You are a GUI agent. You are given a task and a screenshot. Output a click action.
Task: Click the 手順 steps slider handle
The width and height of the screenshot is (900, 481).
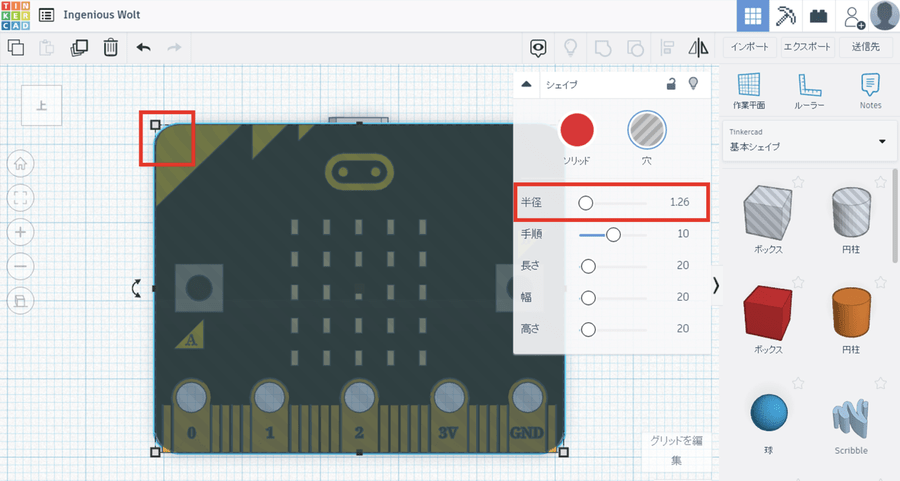tap(613, 234)
